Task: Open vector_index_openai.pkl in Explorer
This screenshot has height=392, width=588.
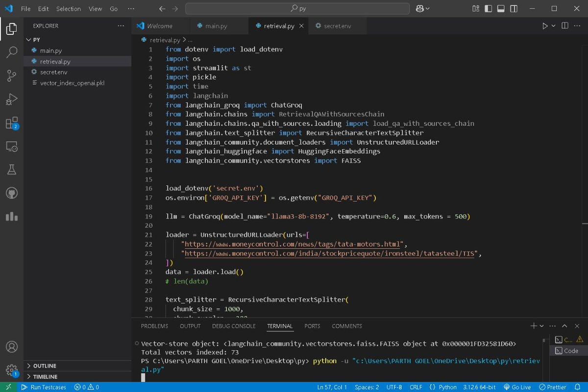Action: (77, 83)
